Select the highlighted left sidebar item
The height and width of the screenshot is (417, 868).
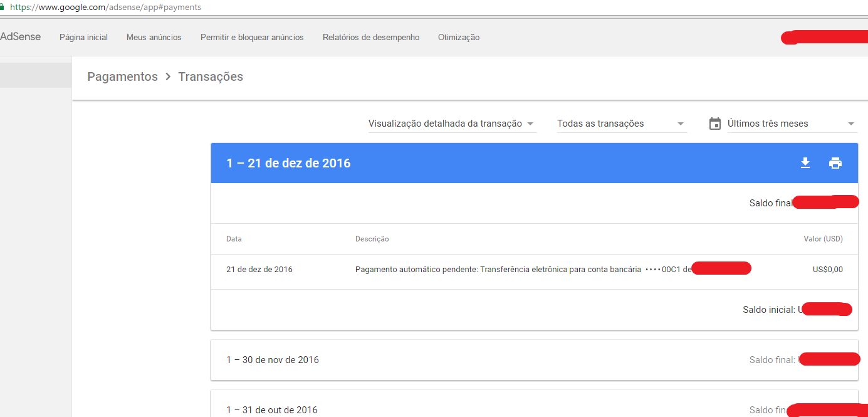tap(36, 75)
